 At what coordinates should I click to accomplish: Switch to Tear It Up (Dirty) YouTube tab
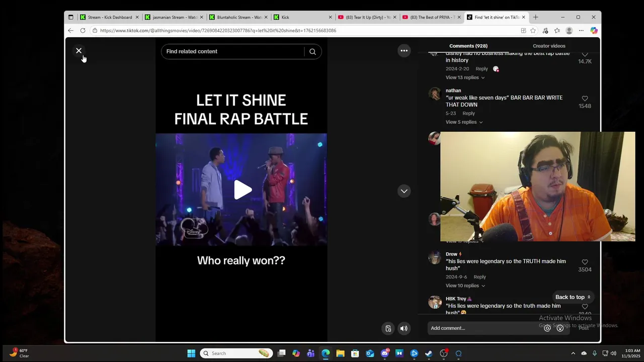[x=367, y=17]
